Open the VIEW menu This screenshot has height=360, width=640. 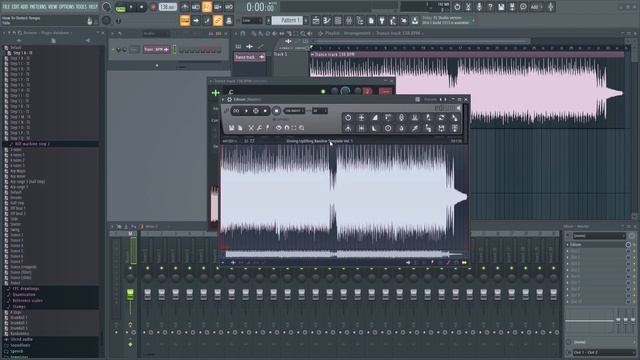point(53,7)
